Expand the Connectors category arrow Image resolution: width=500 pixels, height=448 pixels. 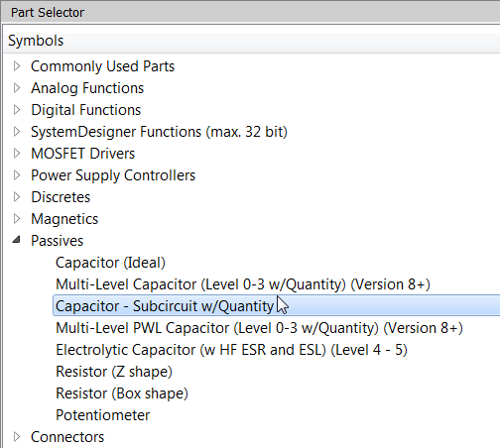pyautogui.click(x=17, y=437)
